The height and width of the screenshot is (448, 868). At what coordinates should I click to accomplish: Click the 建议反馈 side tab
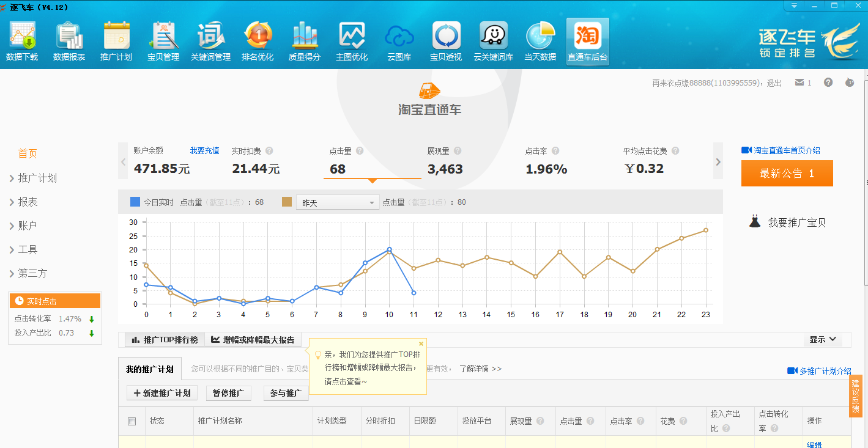(856, 397)
